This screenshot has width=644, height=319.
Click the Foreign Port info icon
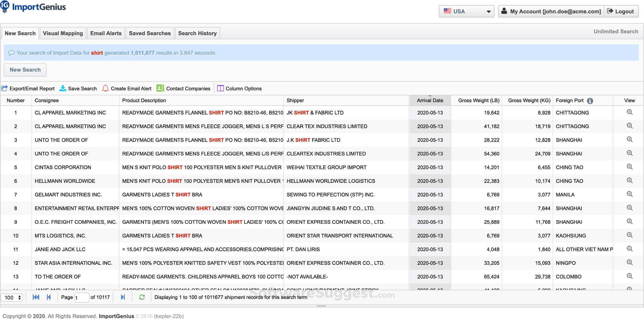tap(590, 101)
